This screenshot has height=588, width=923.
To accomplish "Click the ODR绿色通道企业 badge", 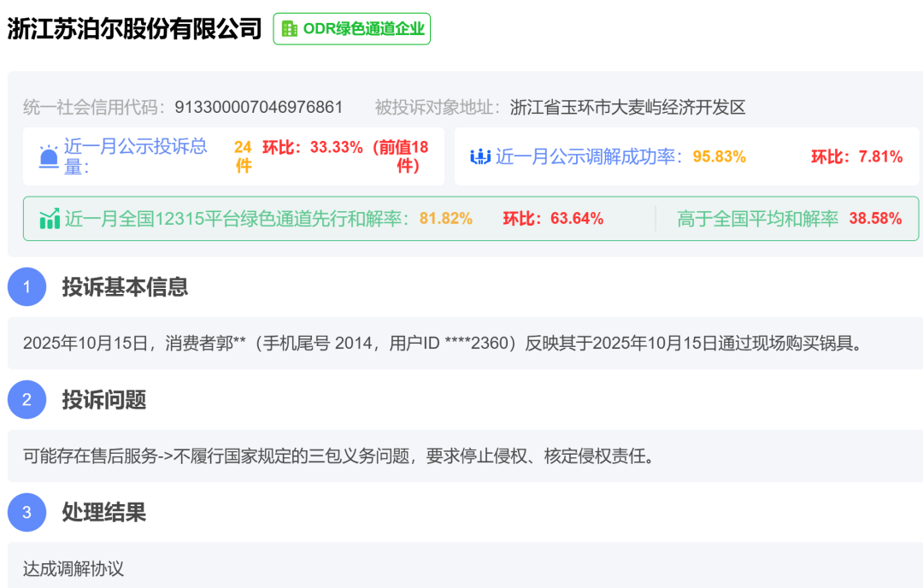I will point(351,29).
